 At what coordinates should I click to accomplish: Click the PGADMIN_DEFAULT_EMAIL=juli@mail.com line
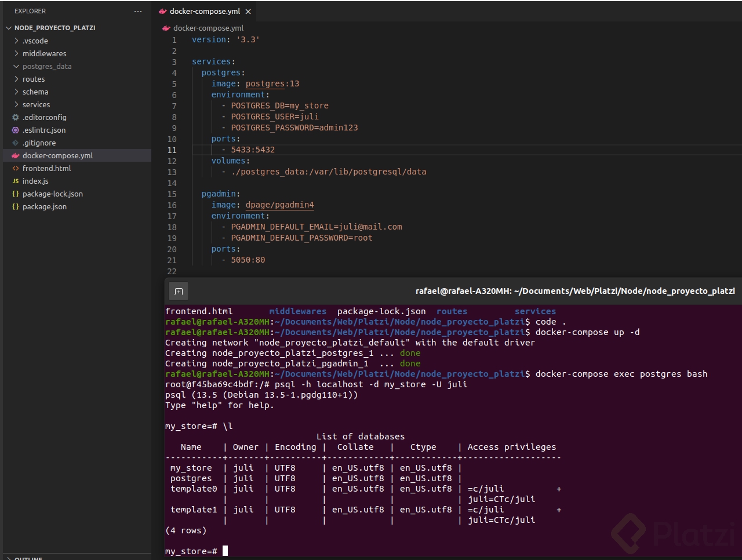(x=317, y=227)
